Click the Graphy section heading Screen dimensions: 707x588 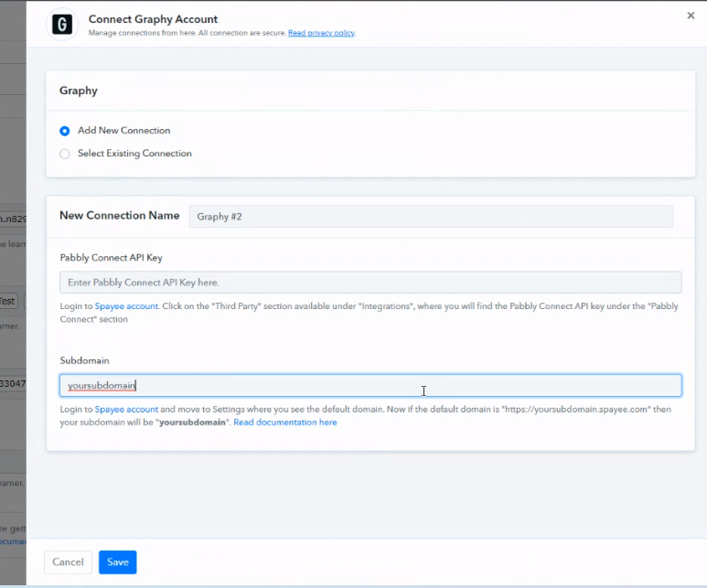[x=79, y=91]
